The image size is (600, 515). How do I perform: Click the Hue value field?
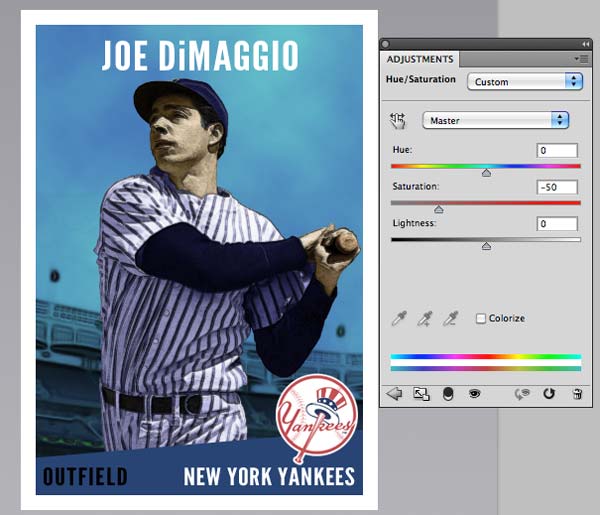557,150
